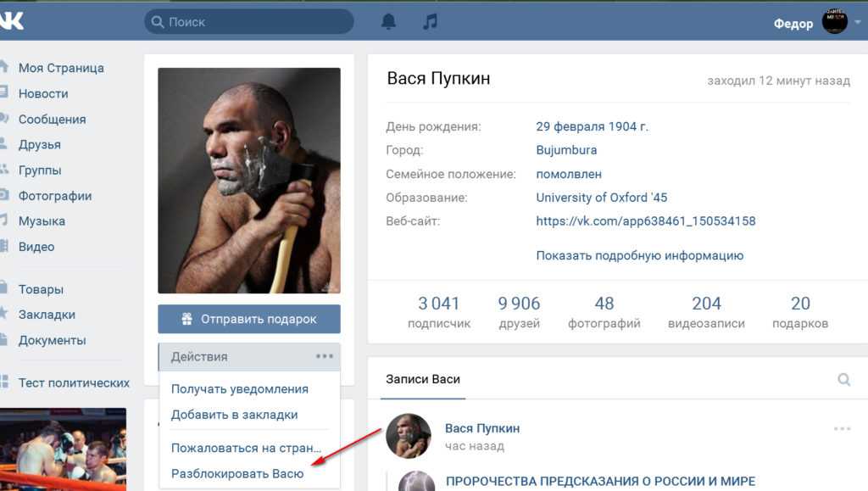The width and height of the screenshot is (868, 491).
Task: Open the Записи Васи tab
Action: (x=423, y=380)
